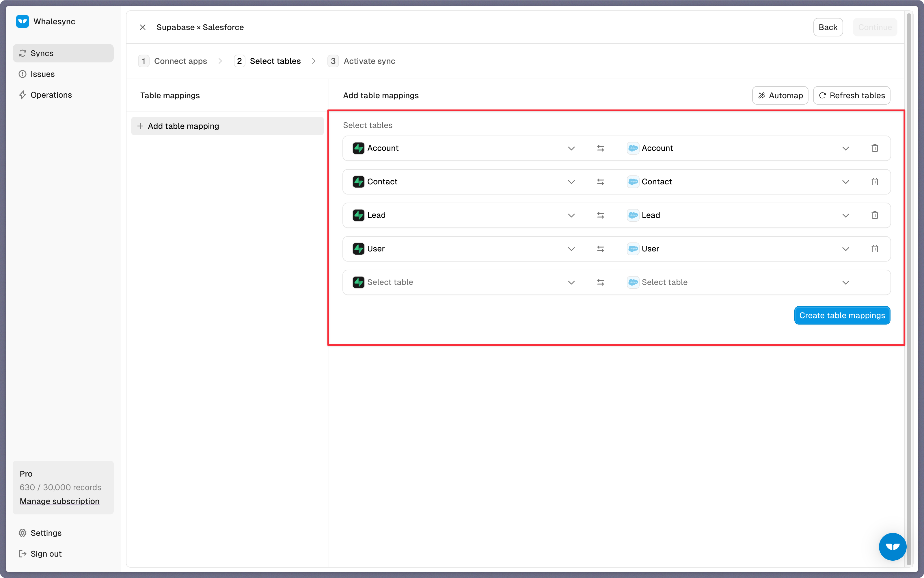Refresh tables list

coord(852,96)
